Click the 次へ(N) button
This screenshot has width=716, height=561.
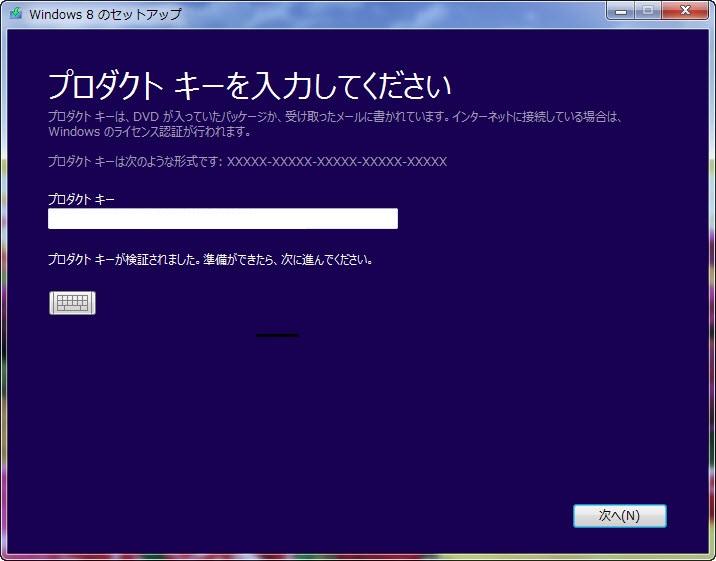[x=620, y=516]
